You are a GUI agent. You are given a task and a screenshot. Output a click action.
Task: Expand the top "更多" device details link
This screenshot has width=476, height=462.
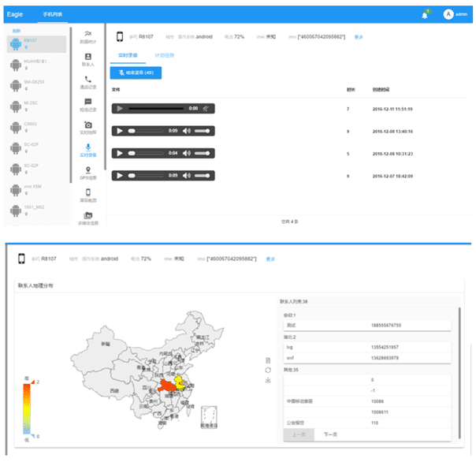359,37
